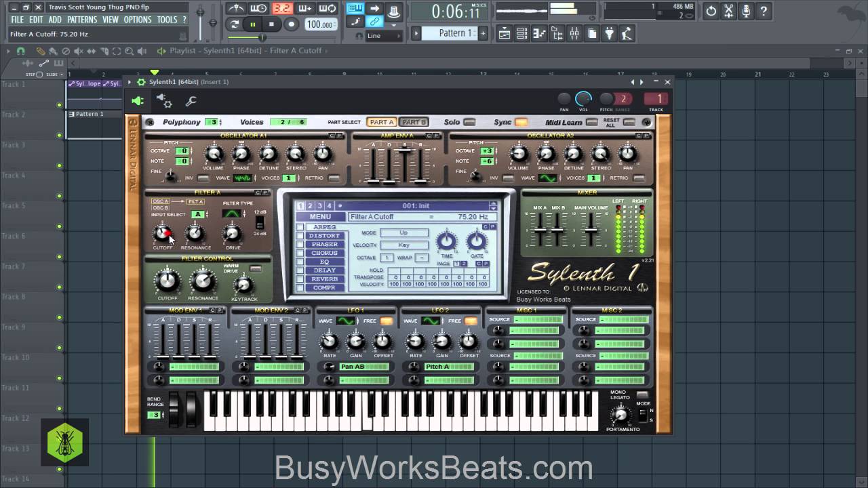Click the Record button in the transport bar

coord(292,24)
